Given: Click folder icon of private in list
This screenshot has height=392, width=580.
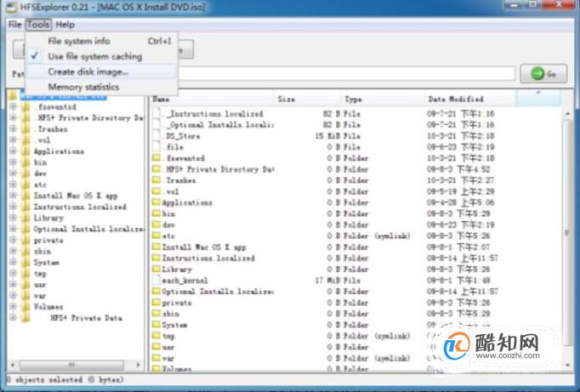Looking at the screenshot, I should 156,302.
